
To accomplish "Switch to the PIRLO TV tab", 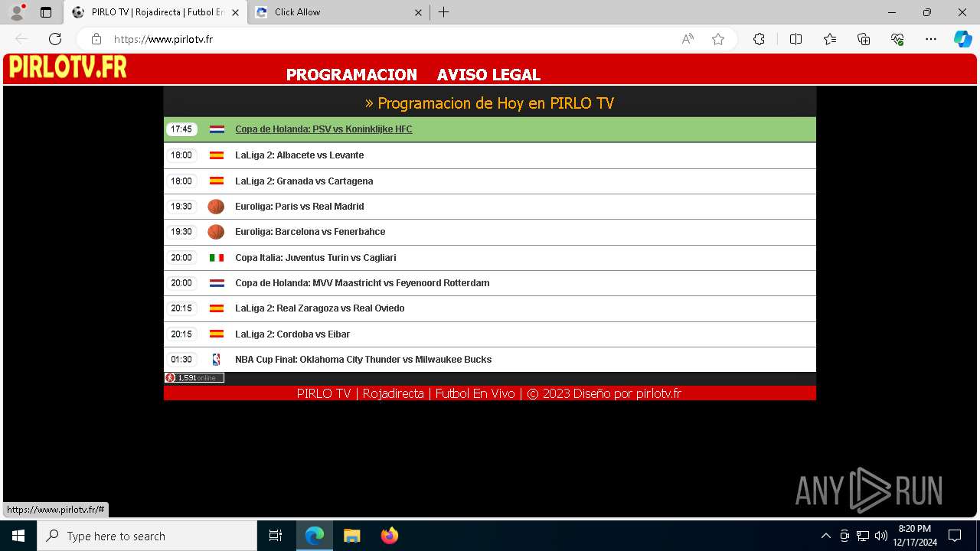I will 155,12.
